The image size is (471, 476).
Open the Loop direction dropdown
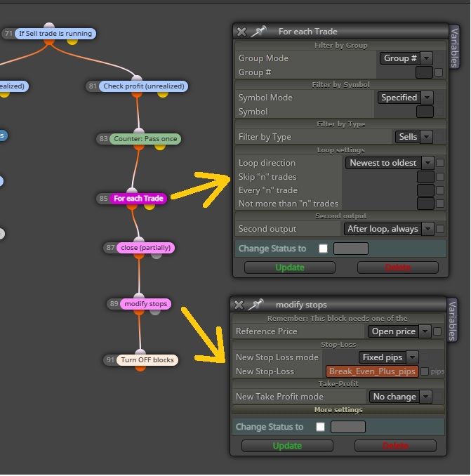(390, 163)
